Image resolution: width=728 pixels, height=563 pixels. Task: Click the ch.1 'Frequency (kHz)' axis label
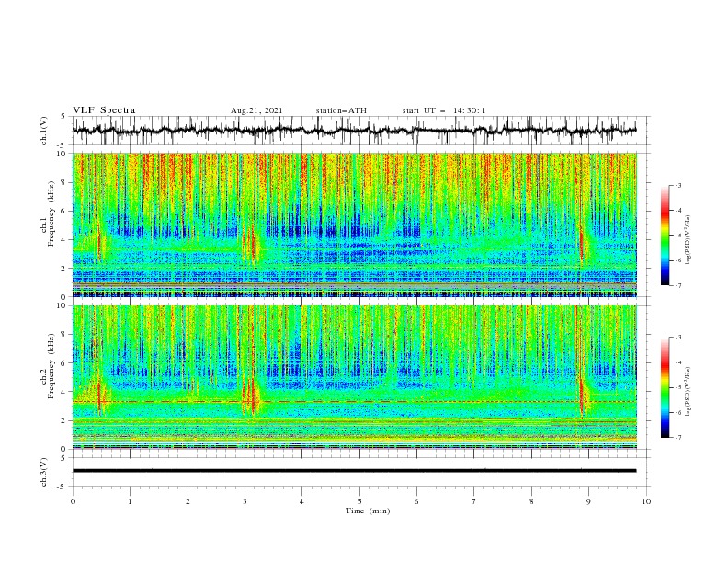tap(51, 213)
